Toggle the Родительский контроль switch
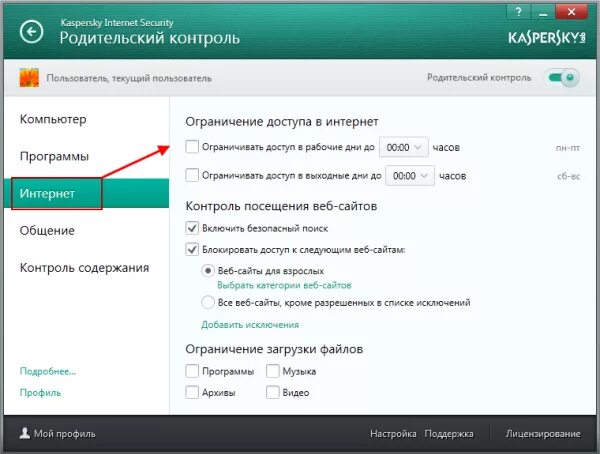This screenshot has width=600, height=454. point(562,78)
